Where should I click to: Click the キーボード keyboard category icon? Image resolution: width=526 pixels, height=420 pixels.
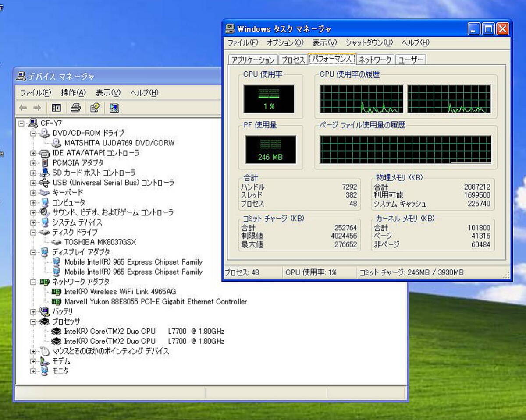click(x=45, y=192)
